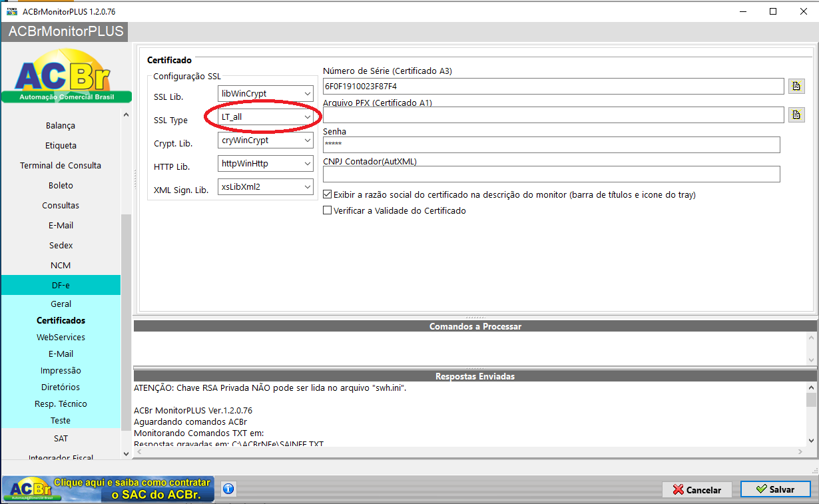Open E-Mail under DF-e
This screenshot has width=819, height=504.
[x=61, y=354]
